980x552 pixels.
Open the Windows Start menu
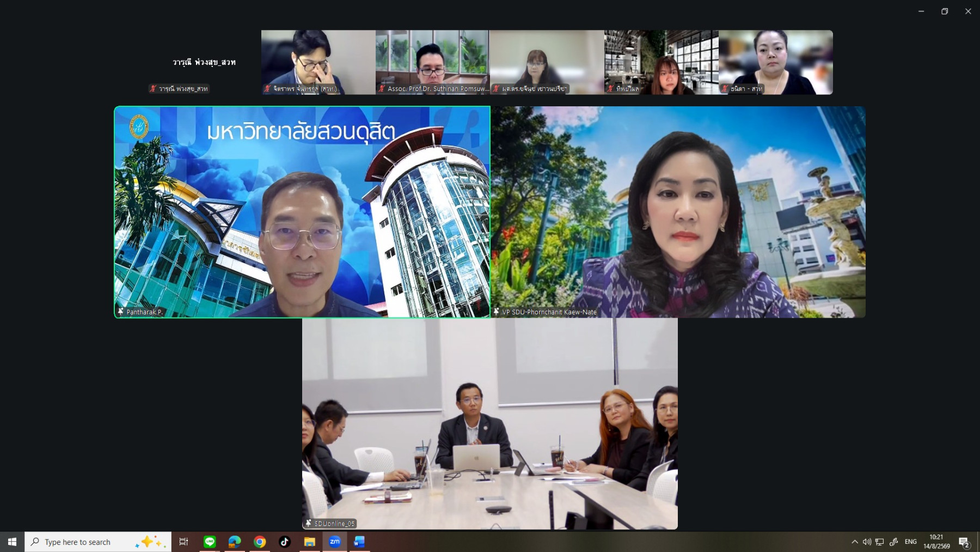pyautogui.click(x=12, y=542)
